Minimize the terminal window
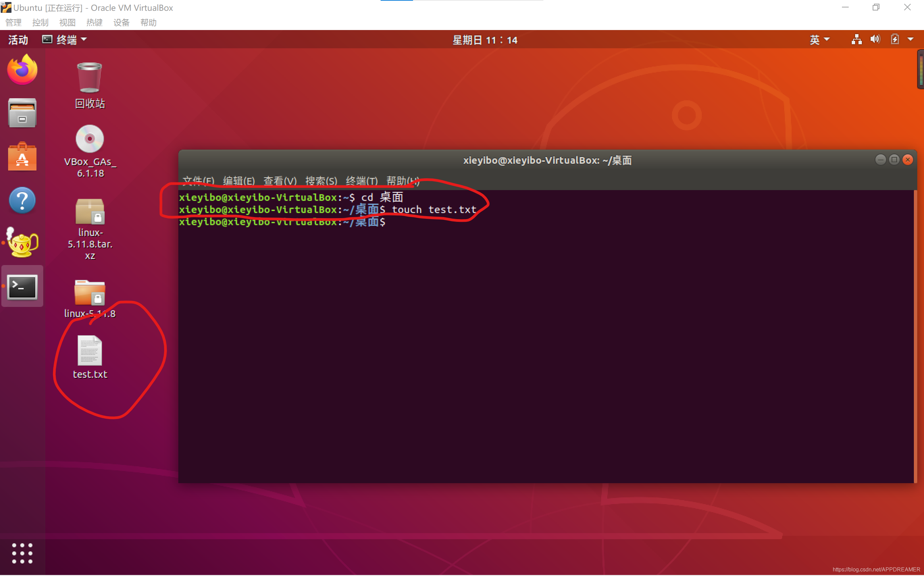 tap(880, 160)
